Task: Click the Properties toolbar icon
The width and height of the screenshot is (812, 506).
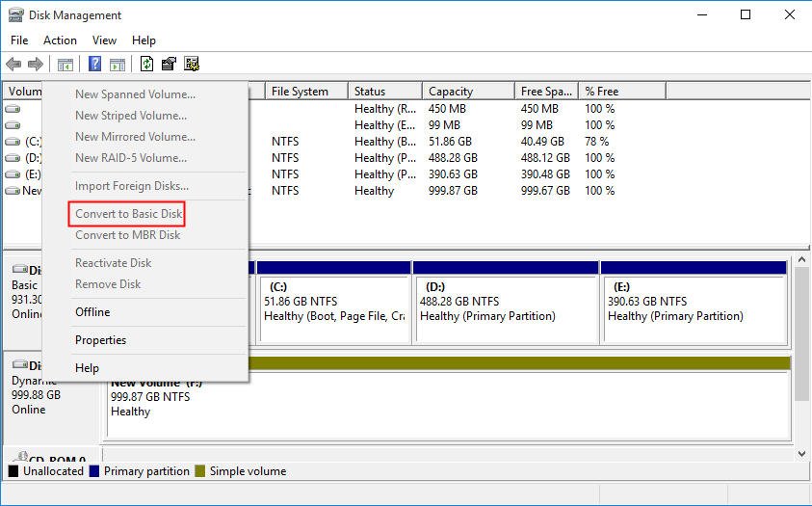Action: click(x=169, y=64)
